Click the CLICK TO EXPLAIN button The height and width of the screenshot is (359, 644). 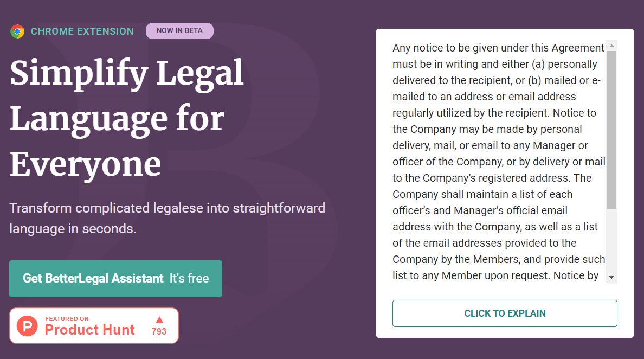(x=505, y=313)
